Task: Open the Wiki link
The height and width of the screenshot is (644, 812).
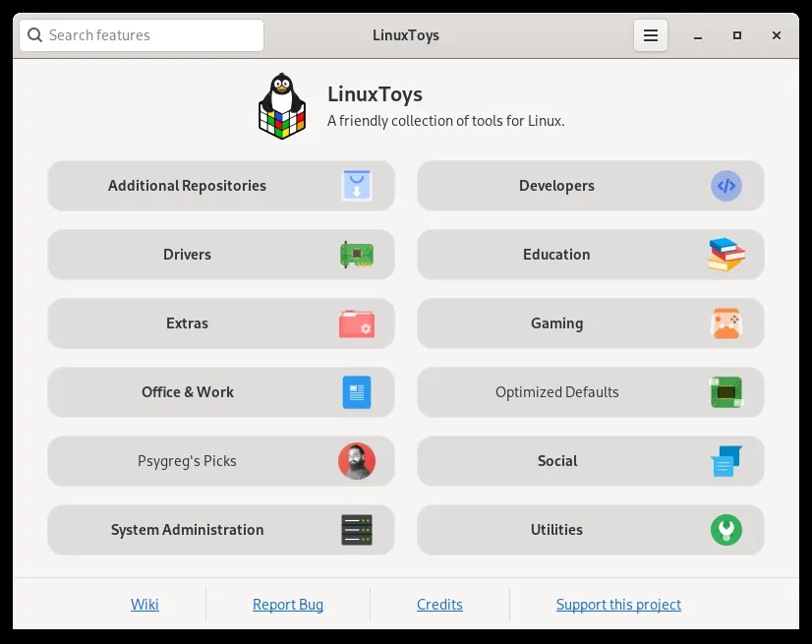Action: [145, 605]
